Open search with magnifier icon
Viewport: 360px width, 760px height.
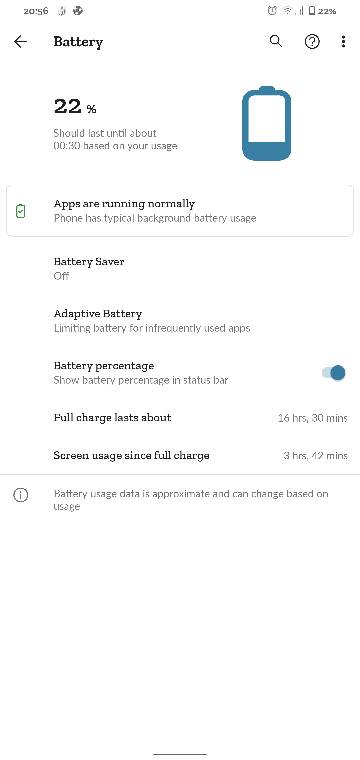(276, 41)
